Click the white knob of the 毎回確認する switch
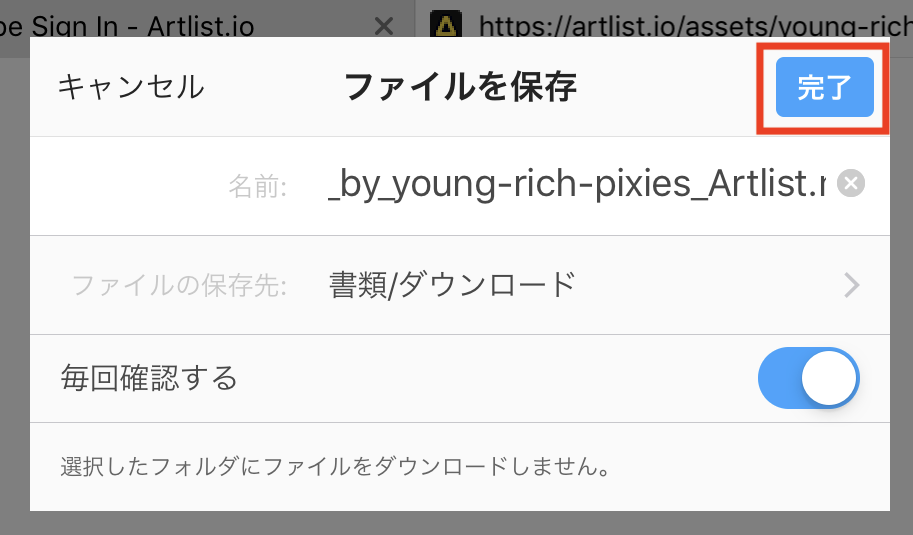The width and height of the screenshot is (913, 535). 830,379
